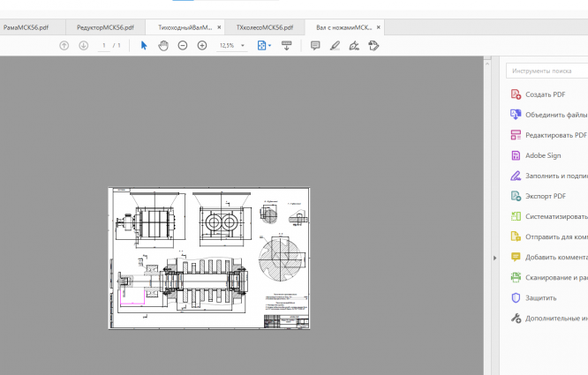Viewport: 588px width, 375px height.
Task: Go to next page arrow
Action: pos(83,45)
